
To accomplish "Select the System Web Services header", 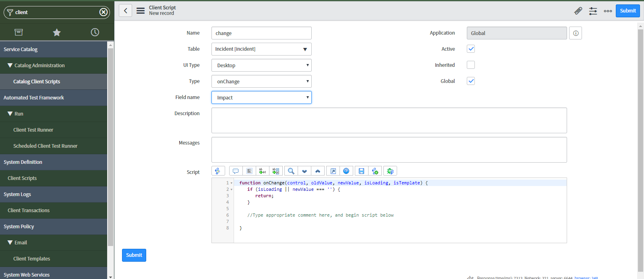I will (x=54, y=274).
